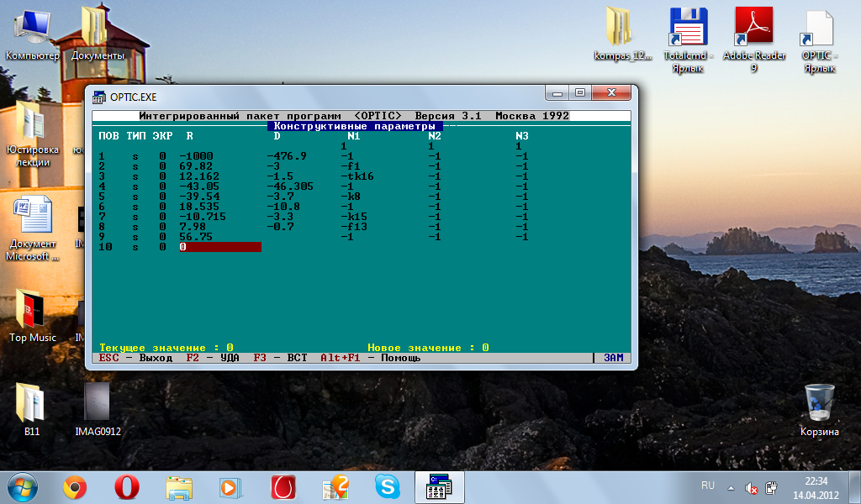Launch Adobe Reader 9 shortcut
The width and height of the screenshot is (861, 504).
754,39
